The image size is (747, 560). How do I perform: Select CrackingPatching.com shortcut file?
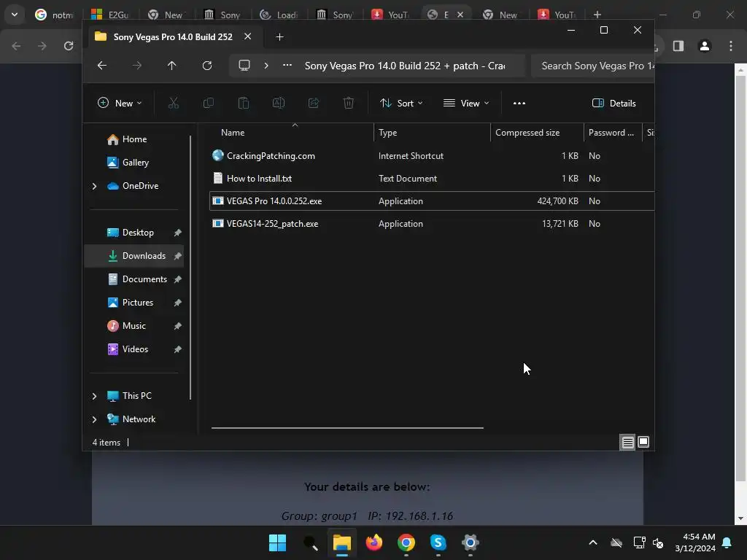432,156
